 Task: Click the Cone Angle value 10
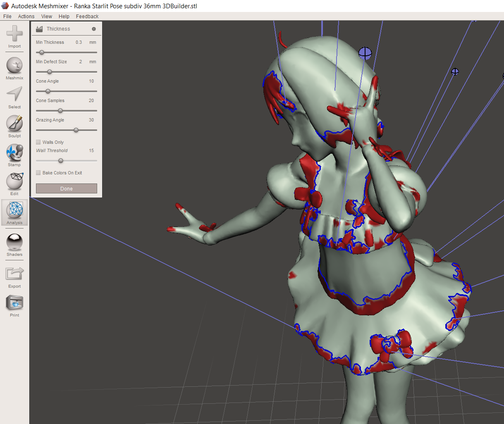(x=91, y=81)
